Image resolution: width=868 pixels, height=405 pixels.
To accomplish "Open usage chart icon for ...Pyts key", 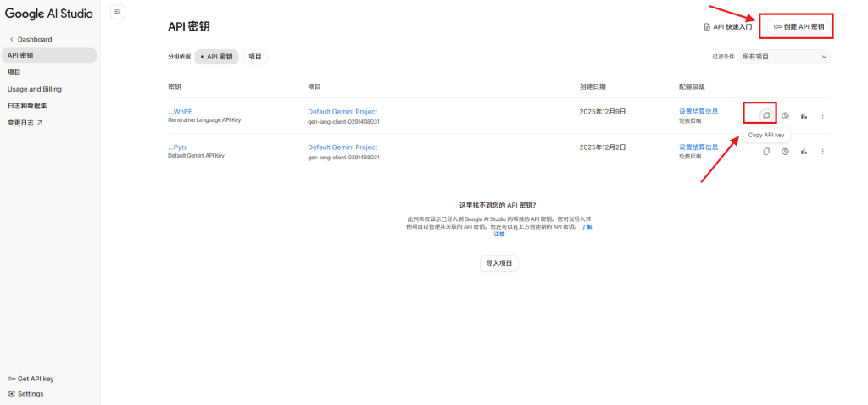I will pyautogui.click(x=804, y=152).
